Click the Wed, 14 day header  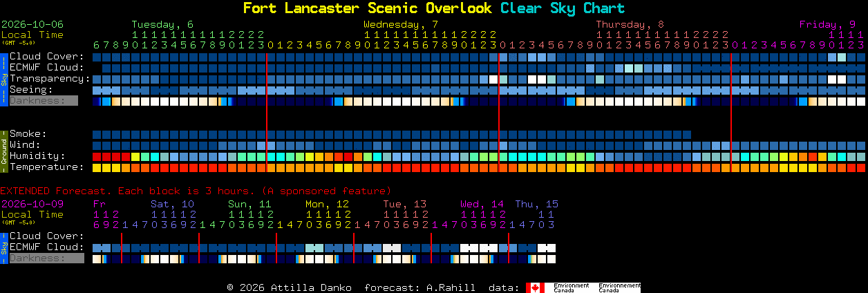point(482,204)
